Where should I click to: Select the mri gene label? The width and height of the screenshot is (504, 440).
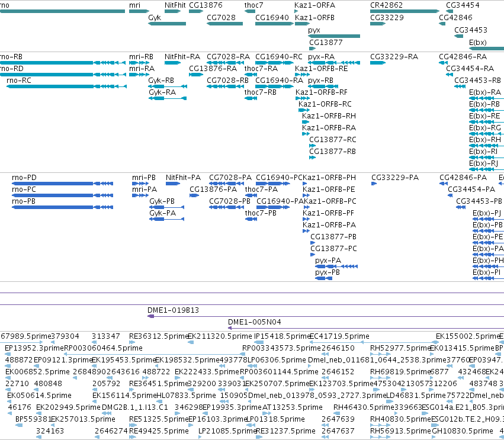pos(134,5)
